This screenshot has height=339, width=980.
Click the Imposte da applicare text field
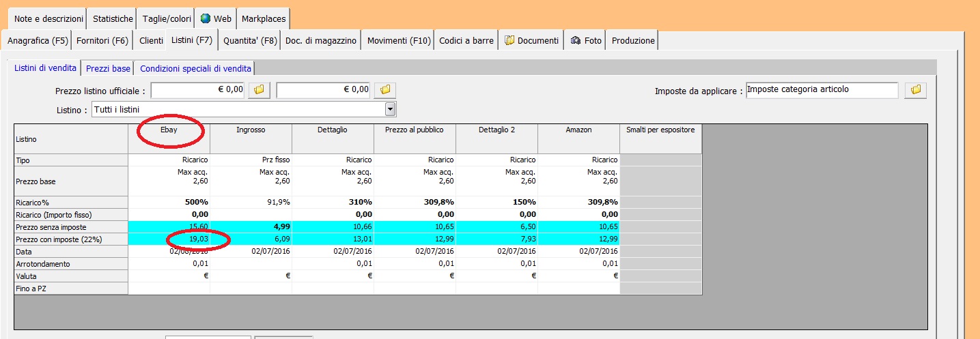tap(821, 90)
